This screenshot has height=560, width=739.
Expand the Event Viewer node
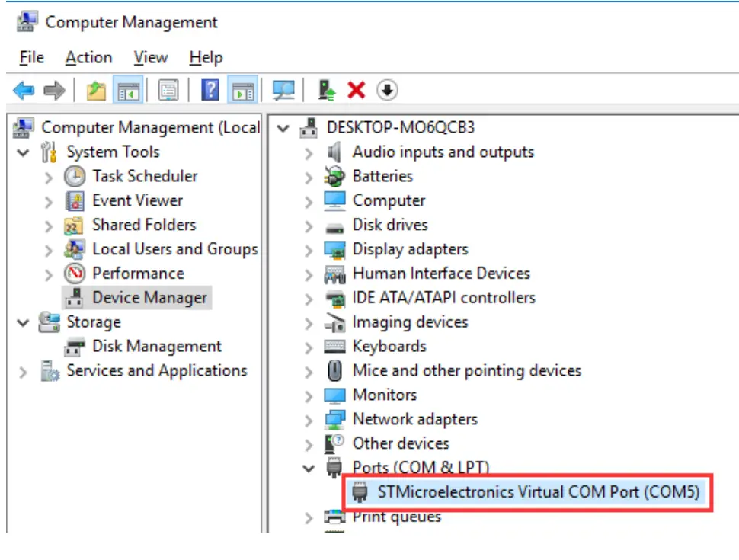[49, 202]
